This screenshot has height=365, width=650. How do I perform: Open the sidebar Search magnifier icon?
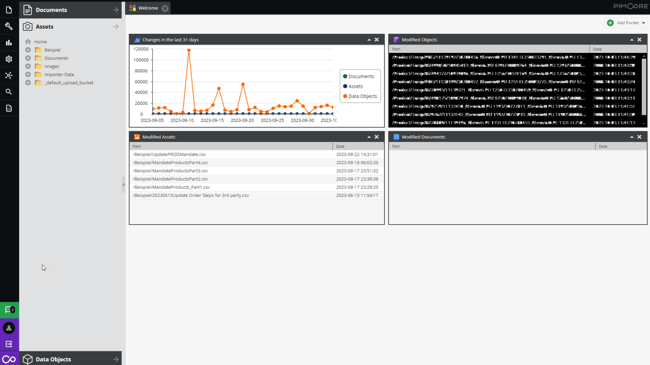[x=9, y=92]
